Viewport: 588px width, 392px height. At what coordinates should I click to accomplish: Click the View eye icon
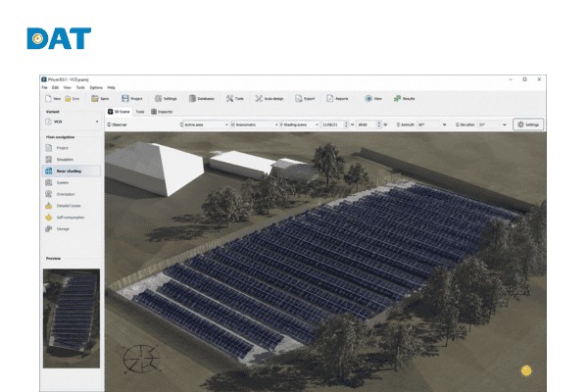(x=368, y=98)
